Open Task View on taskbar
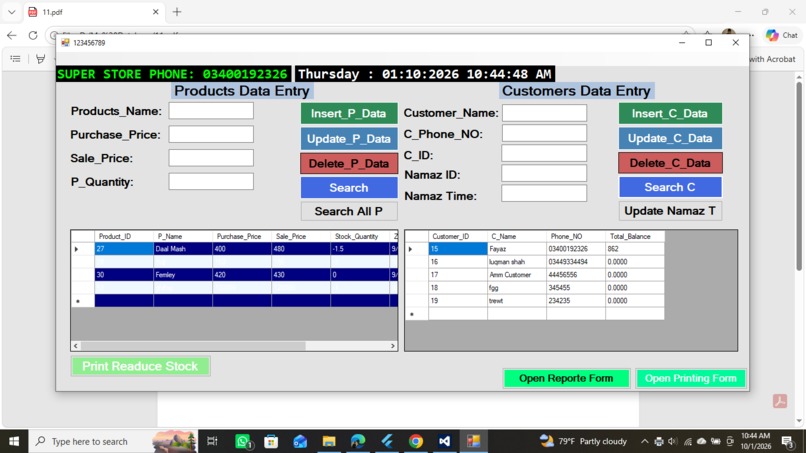 pos(212,441)
